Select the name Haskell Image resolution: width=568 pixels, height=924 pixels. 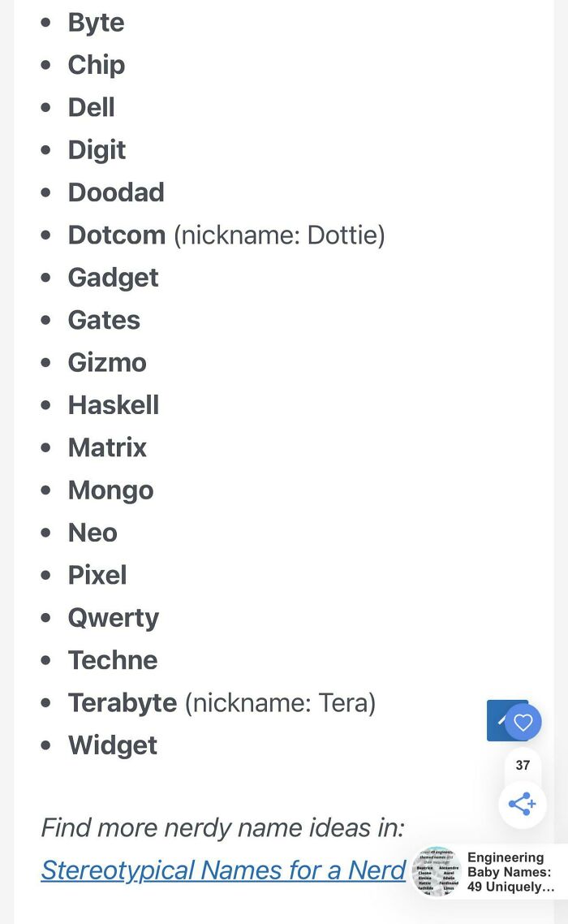click(x=113, y=404)
